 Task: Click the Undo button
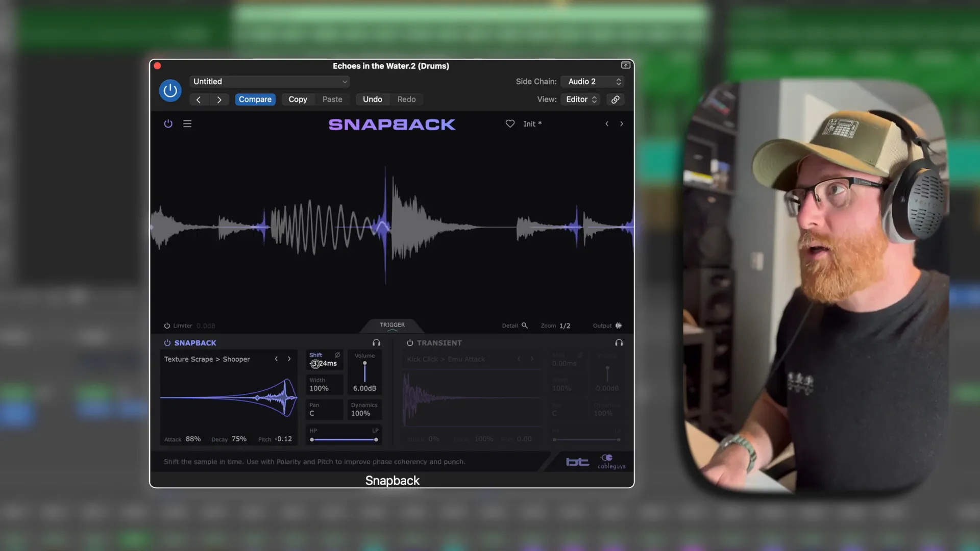point(372,99)
